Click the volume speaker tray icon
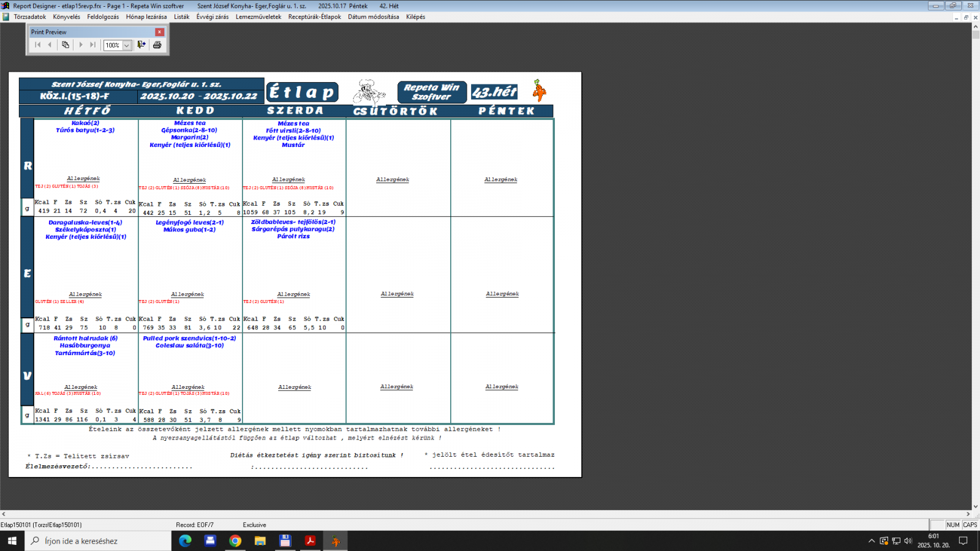Screen dimensions: 980x551 point(908,541)
